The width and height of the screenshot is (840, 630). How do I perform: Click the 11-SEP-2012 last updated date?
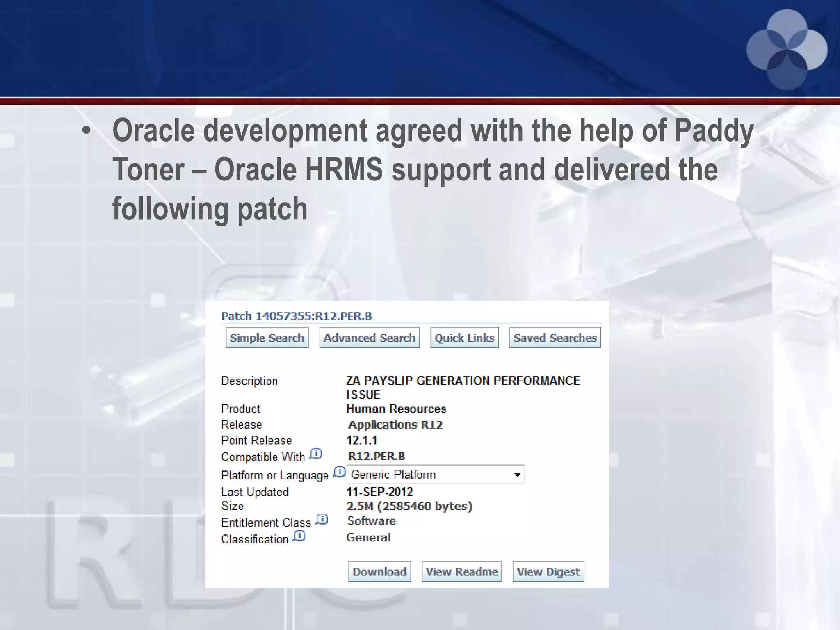(380, 492)
